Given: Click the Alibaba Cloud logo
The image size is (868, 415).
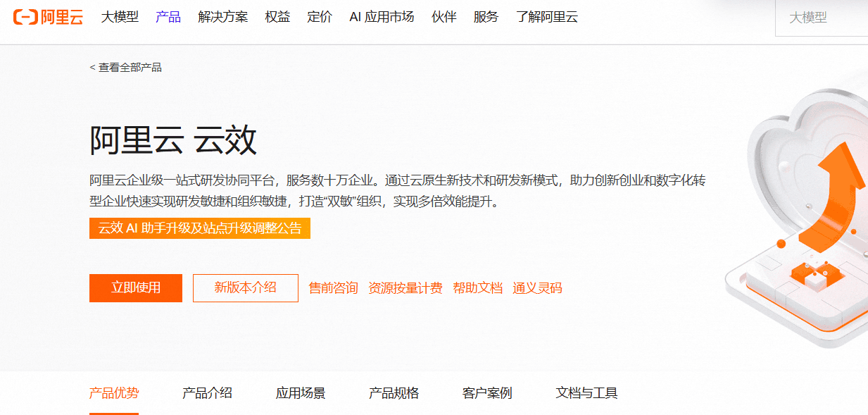Looking at the screenshot, I should pyautogui.click(x=48, y=18).
